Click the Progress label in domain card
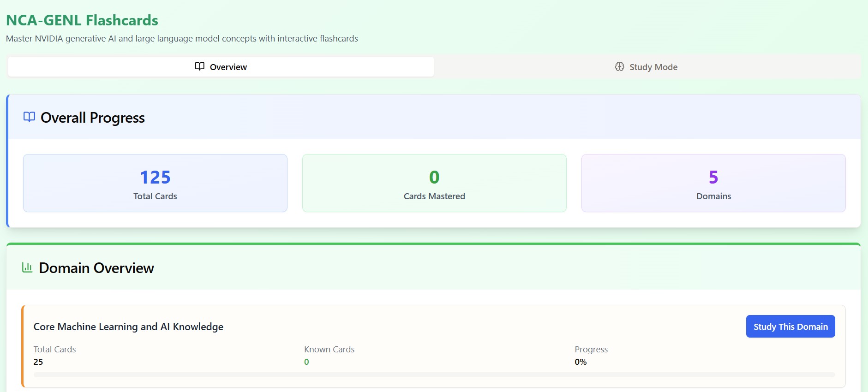Viewport: 868px width, 392px height. pos(591,350)
